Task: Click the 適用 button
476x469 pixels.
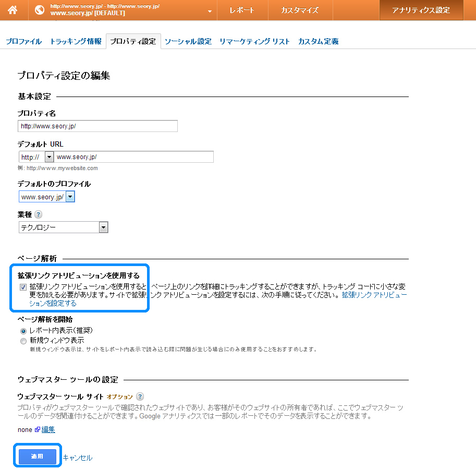Action: point(37,456)
